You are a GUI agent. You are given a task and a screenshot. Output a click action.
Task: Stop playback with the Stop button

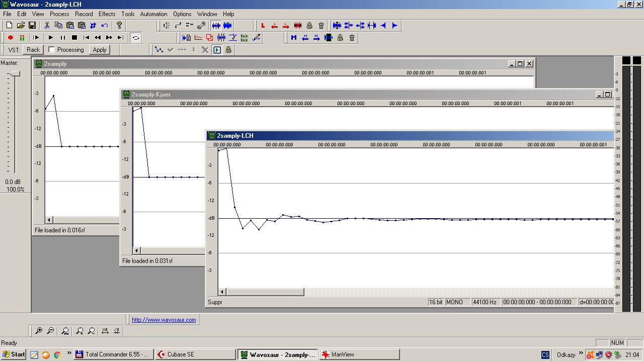click(74, 38)
